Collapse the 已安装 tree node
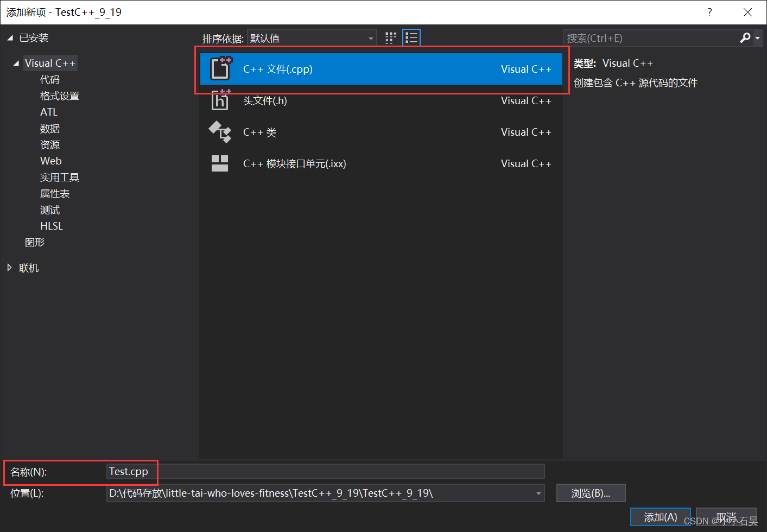This screenshot has width=767, height=532. click(x=10, y=38)
